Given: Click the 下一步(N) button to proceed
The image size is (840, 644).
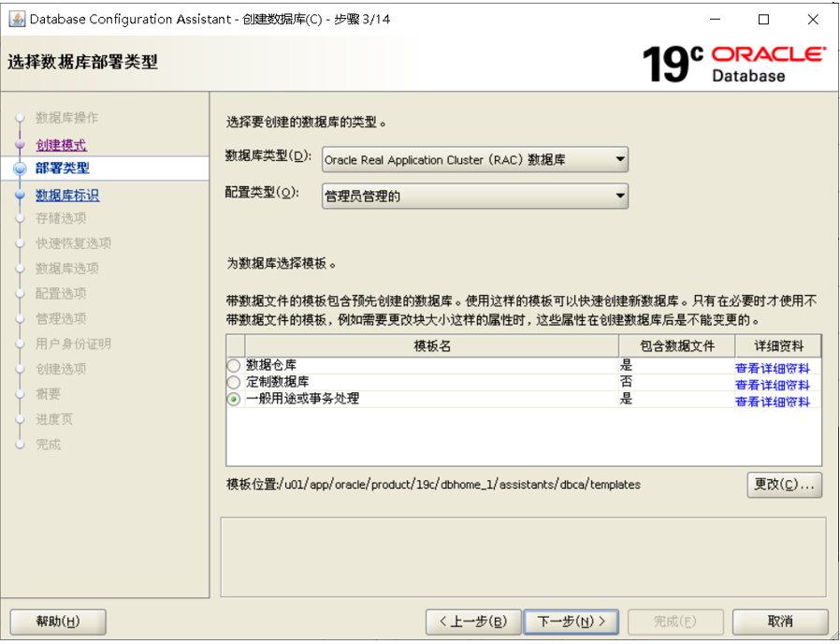Looking at the screenshot, I should [571, 622].
